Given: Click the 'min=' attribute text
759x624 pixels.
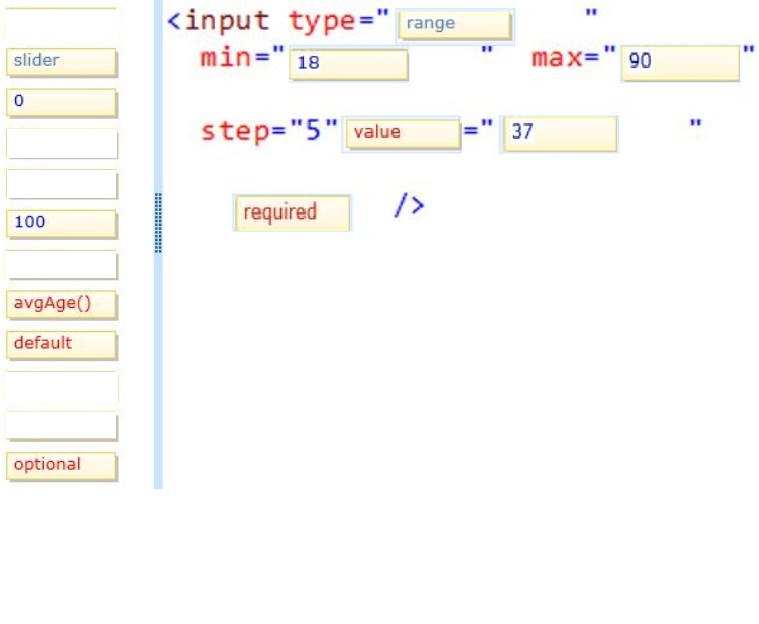Looking at the screenshot, I should click(235, 57).
